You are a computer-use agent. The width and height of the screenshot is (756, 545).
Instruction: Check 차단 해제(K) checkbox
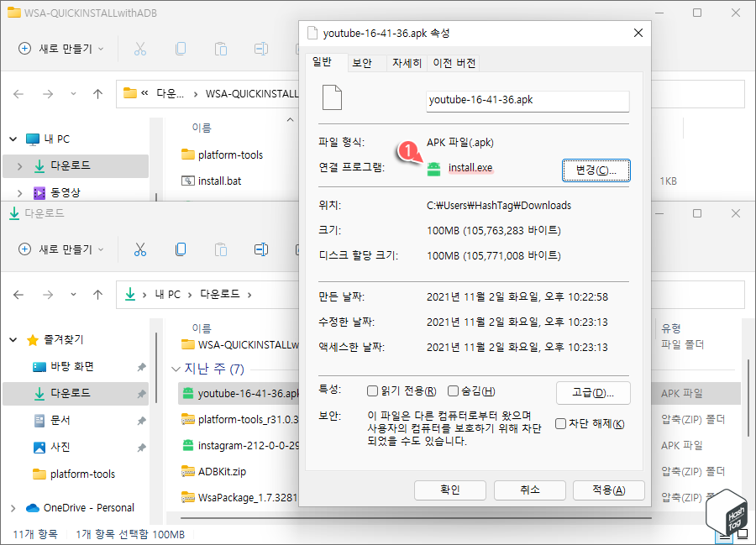[560, 423]
